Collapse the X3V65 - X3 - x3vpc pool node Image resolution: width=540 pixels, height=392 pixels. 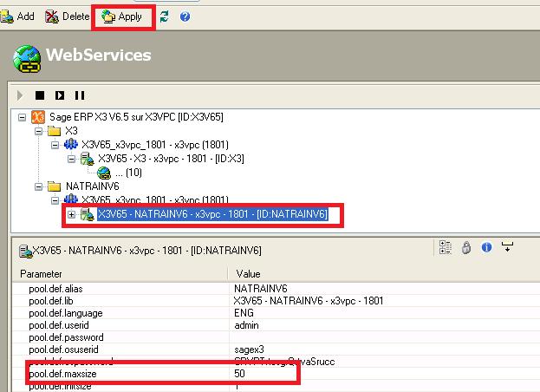72,159
